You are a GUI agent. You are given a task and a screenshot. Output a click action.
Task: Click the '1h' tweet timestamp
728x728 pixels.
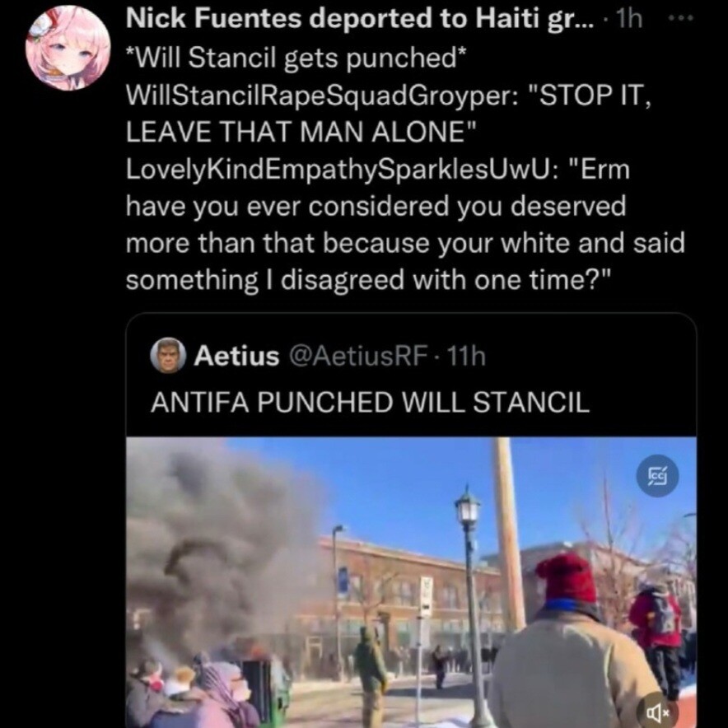coord(628,19)
